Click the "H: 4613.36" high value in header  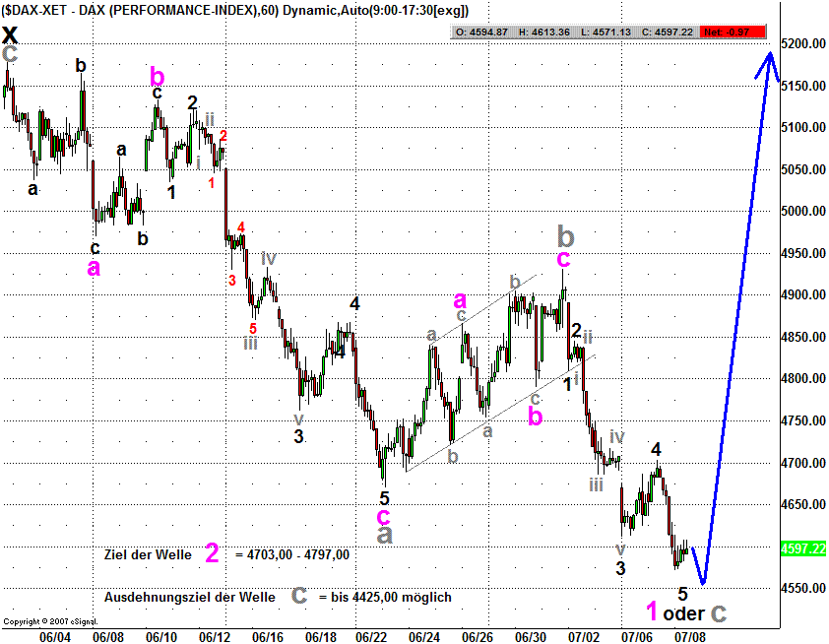pyautogui.click(x=538, y=32)
